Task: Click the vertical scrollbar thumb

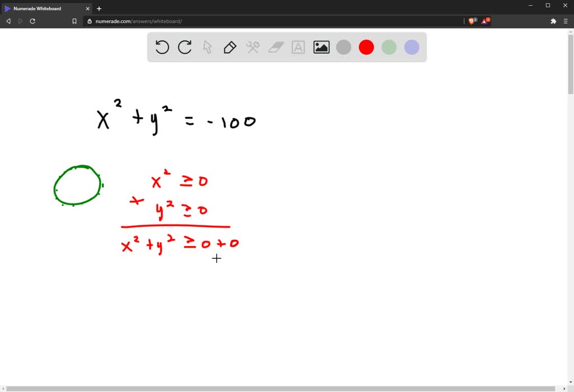Action: 571,64
